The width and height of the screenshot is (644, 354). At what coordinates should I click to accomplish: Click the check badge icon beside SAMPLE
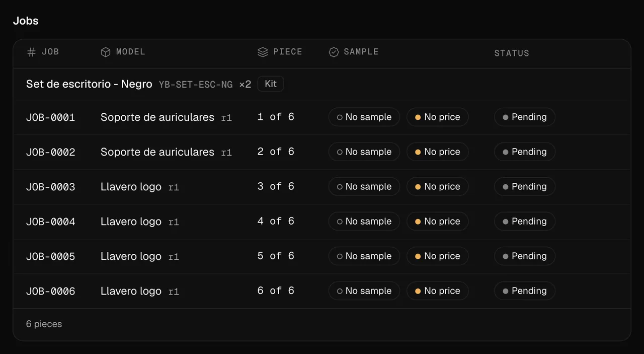(x=334, y=52)
